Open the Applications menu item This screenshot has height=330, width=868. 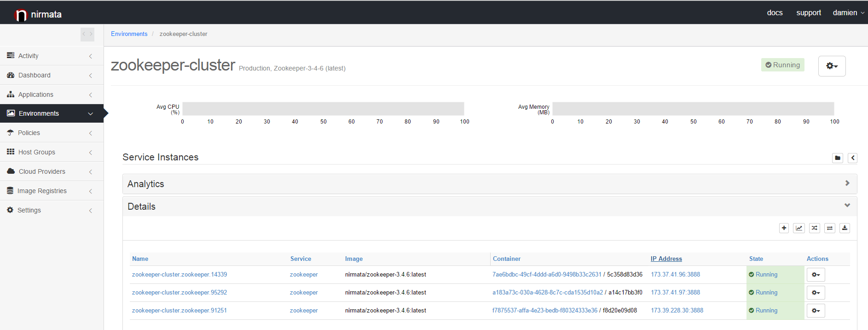click(52, 94)
